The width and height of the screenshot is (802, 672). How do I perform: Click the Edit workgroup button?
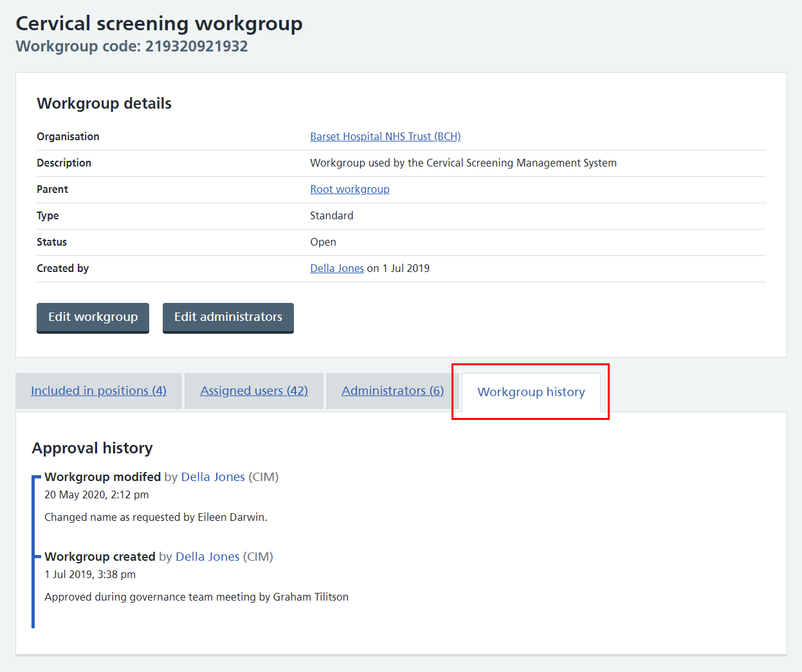(x=93, y=317)
